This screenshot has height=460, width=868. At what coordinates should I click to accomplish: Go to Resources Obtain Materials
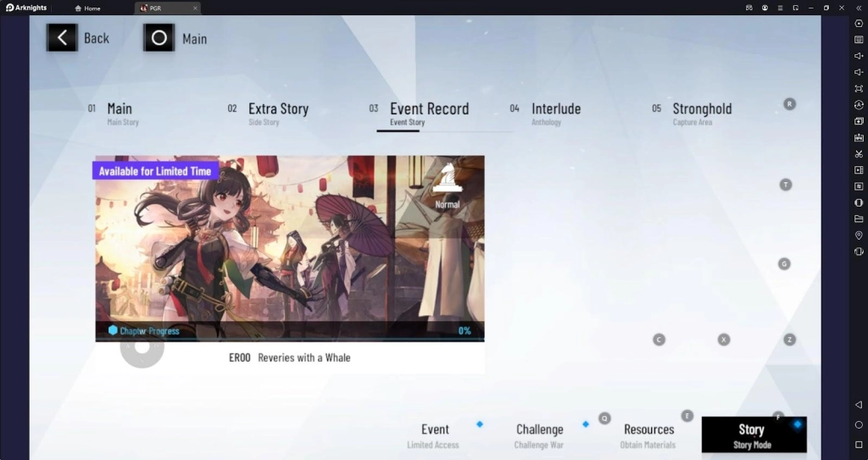tap(648, 435)
